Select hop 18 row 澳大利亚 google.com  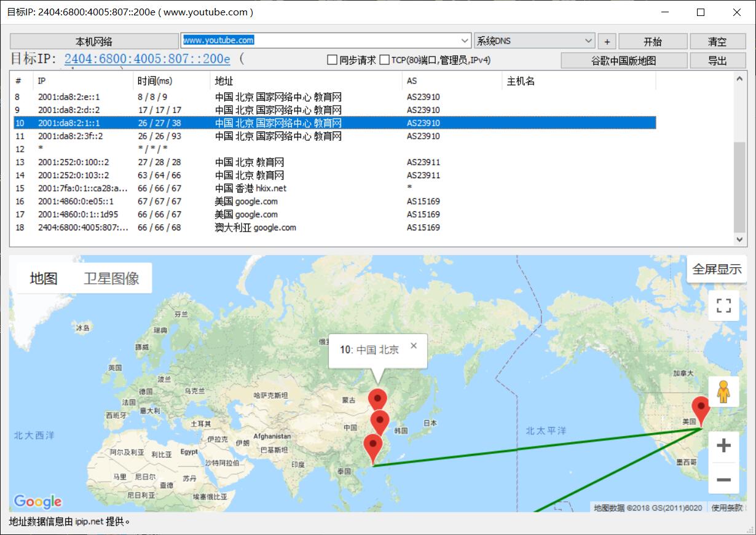(334, 227)
